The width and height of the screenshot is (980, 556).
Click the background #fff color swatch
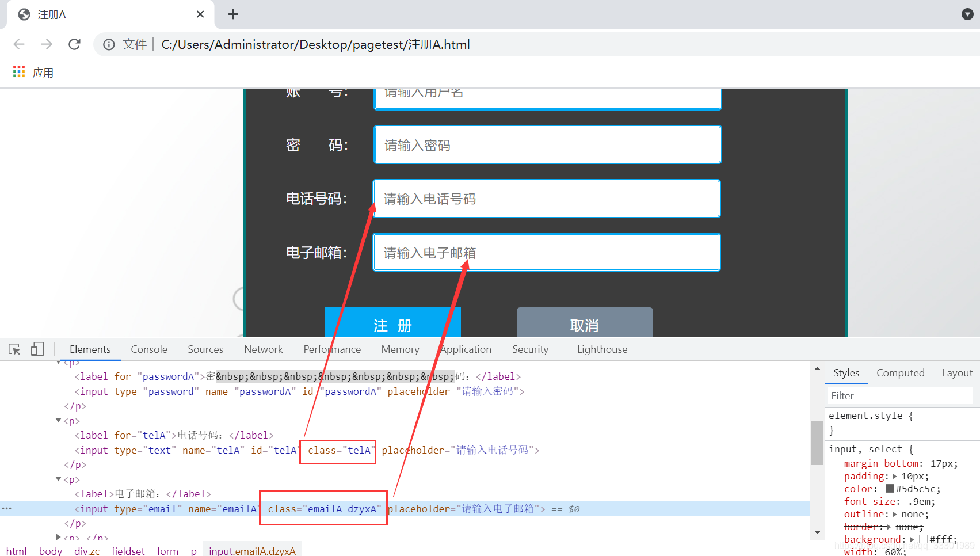pyautogui.click(x=924, y=539)
